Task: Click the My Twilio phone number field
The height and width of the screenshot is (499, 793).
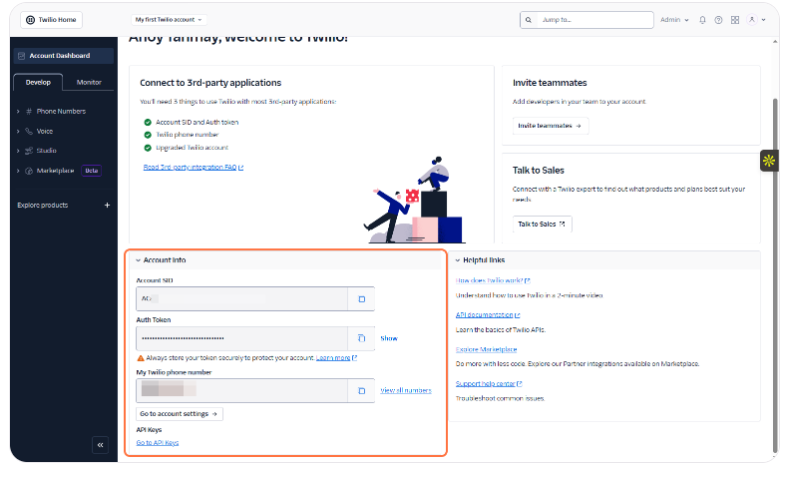Action: coord(242,391)
